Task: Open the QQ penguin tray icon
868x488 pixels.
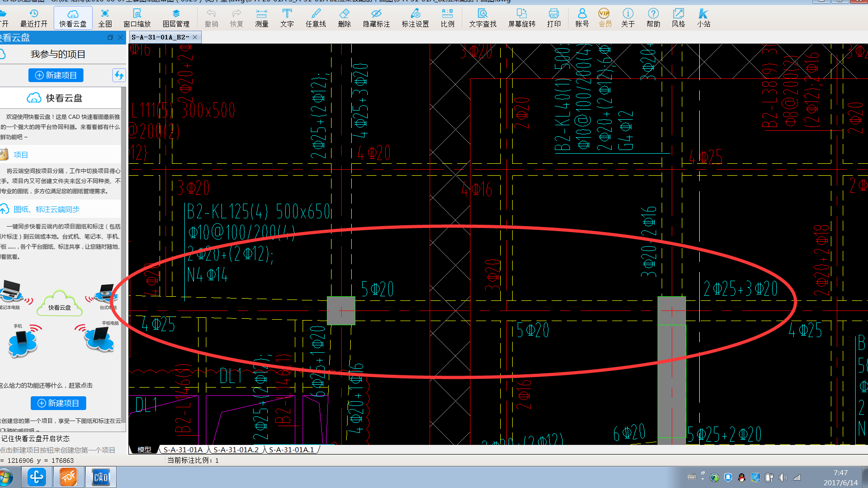Action: pos(741,477)
